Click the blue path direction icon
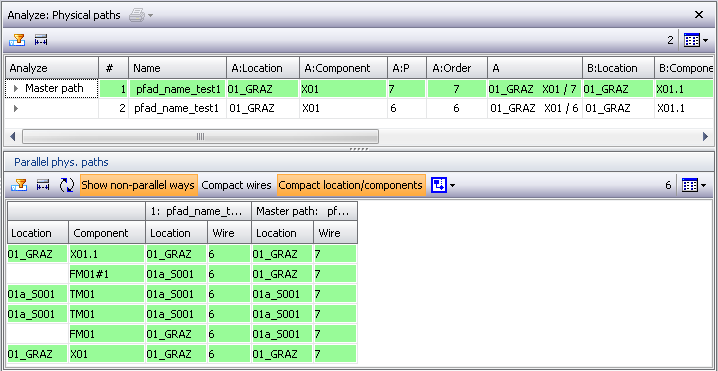This screenshot has height=371, width=718. [438, 185]
